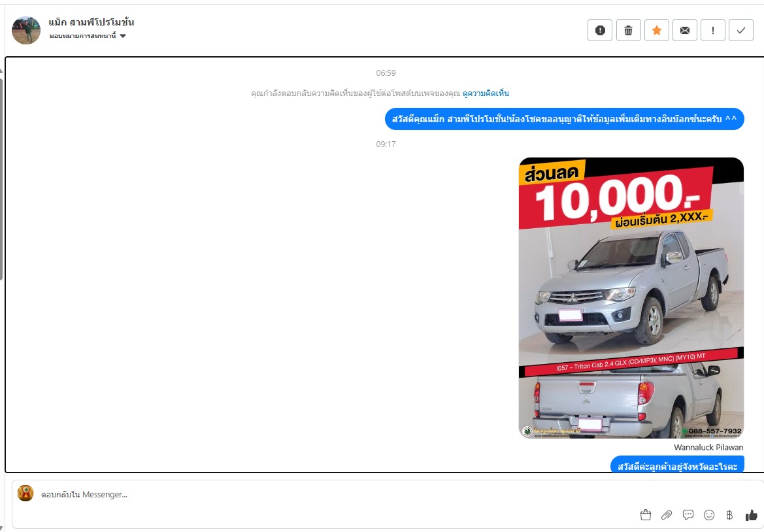Viewport: 764px width, 532px height.
Task: Mark conversation as spam with exclamation circle icon
Action: pyautogui.click(x=600, y=30)
